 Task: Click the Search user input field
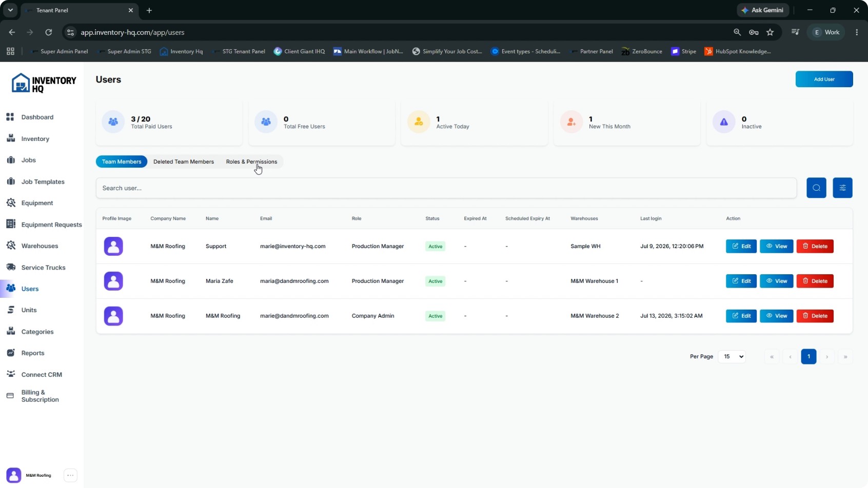[446, 188]
